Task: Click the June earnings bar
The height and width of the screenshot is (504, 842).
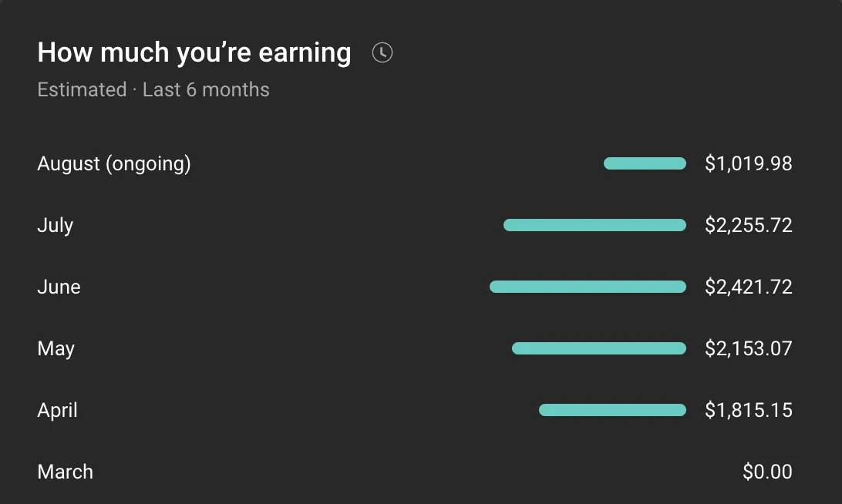Action: click(588, 287)
